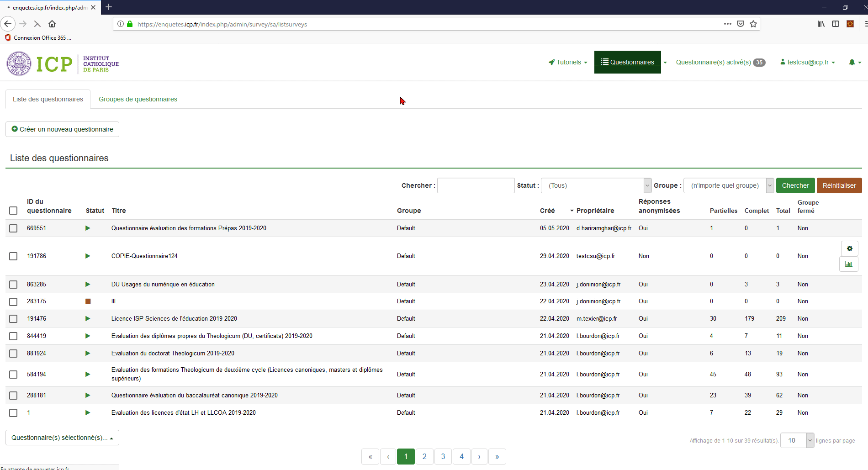Click Créer un nouveau questionnaire button
Image resolution: width=868 pixels, height=470 pixels.
(62, 129)
